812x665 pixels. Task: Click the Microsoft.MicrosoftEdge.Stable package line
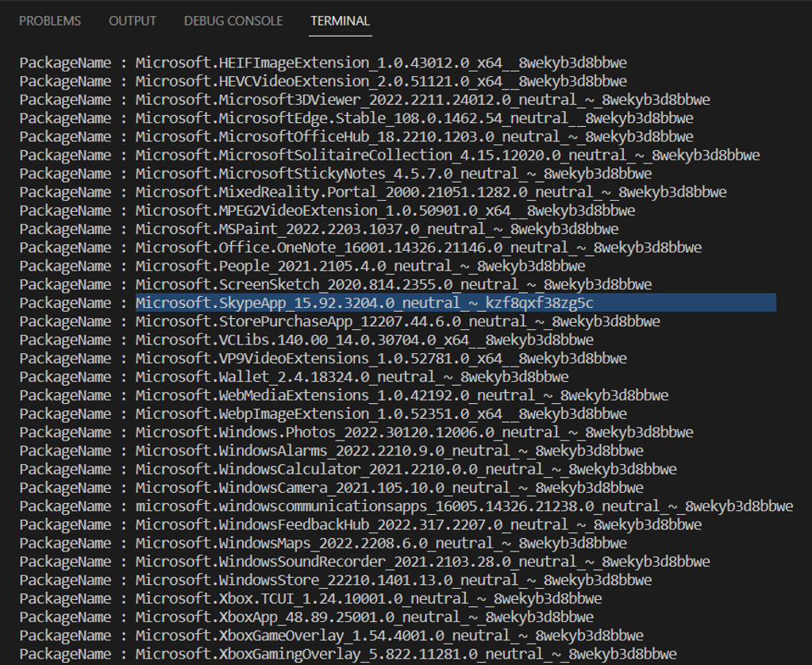click(x=356, y=118)
